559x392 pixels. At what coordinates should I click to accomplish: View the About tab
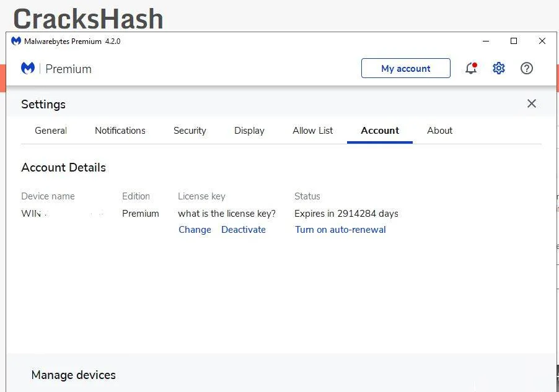(x=439, y=131)
